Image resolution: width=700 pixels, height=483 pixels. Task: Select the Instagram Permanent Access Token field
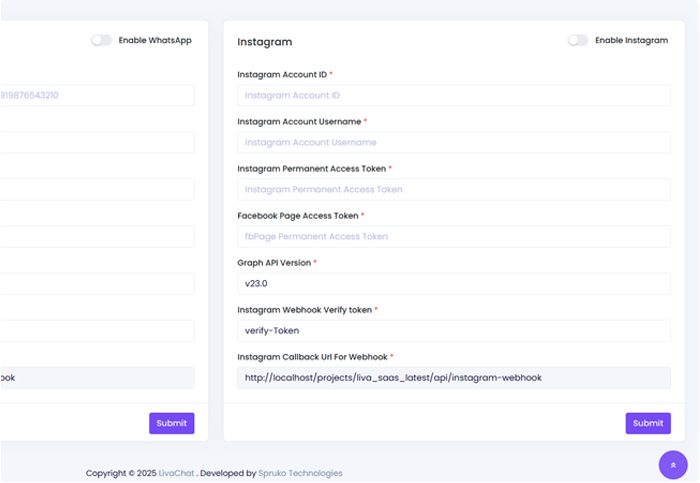[x=453, y=189]
